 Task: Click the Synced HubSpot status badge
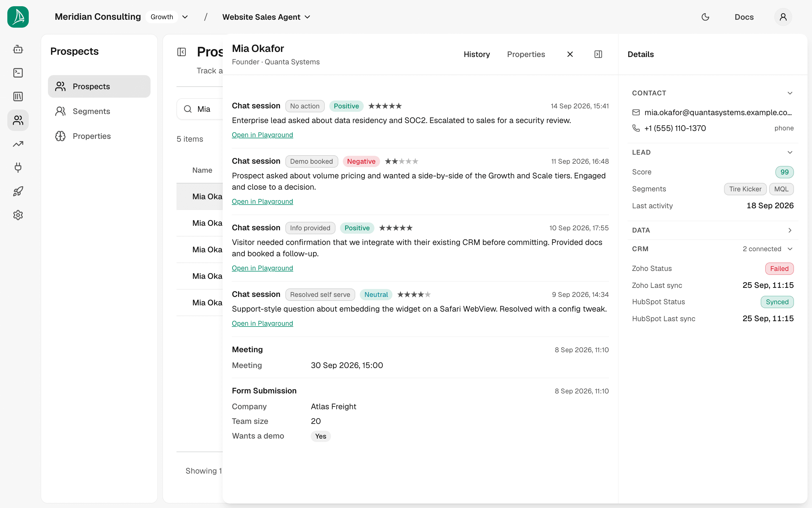777,302
